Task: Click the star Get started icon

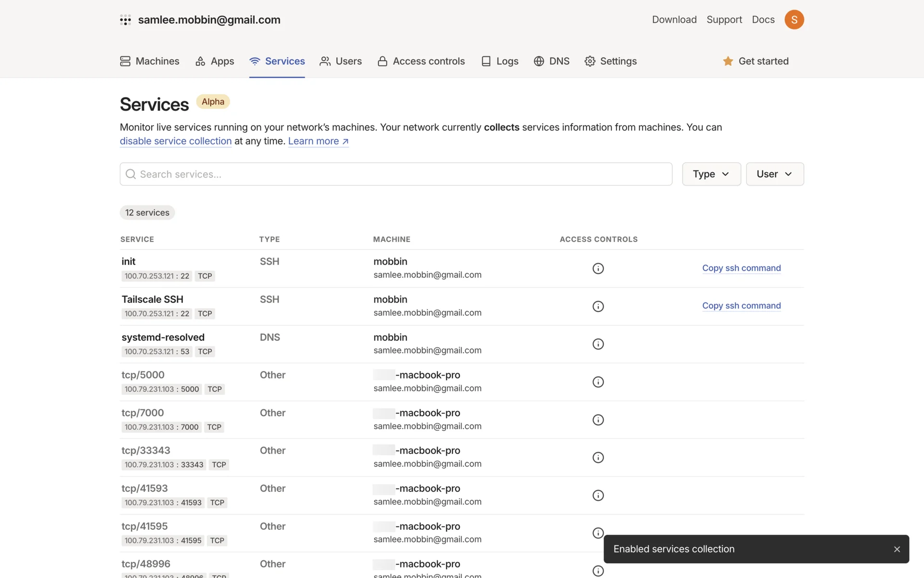Action: (728, 61)
